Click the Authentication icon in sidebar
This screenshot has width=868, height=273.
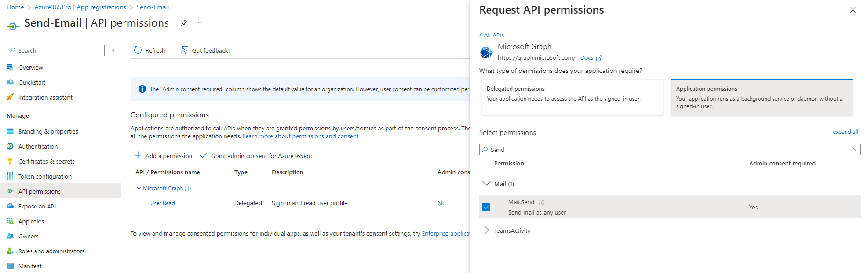[10, 146]
